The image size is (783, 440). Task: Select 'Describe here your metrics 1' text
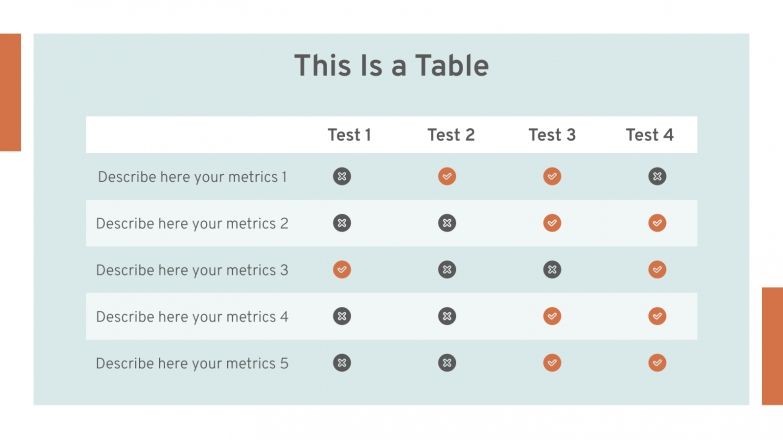pos(192,177)
